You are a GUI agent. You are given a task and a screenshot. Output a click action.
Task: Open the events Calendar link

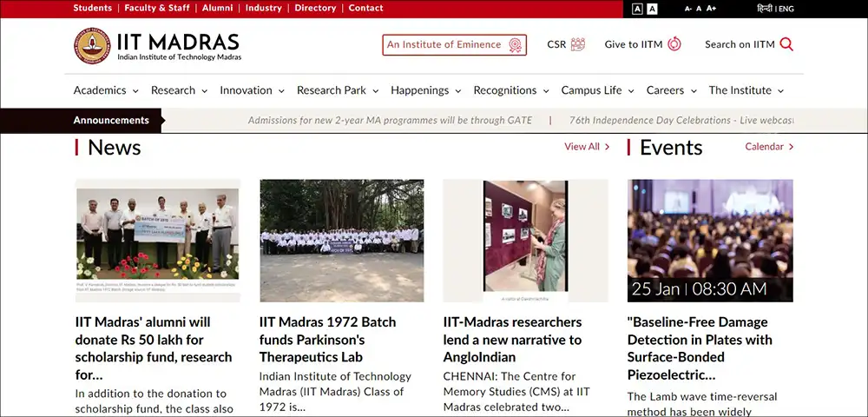click(769, 147)
